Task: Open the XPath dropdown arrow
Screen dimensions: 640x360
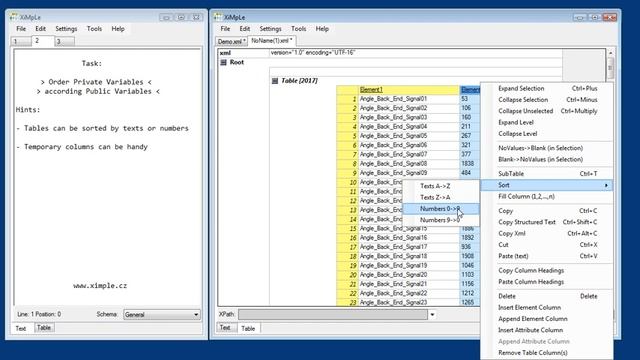Action: pyautogui.click(x=432, y=315)
